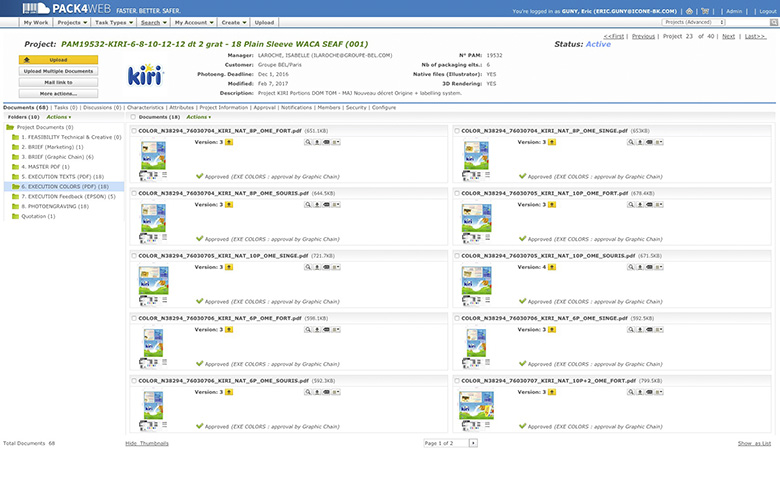Switch to the Tasks (0) tab

(x=66, y=107)
